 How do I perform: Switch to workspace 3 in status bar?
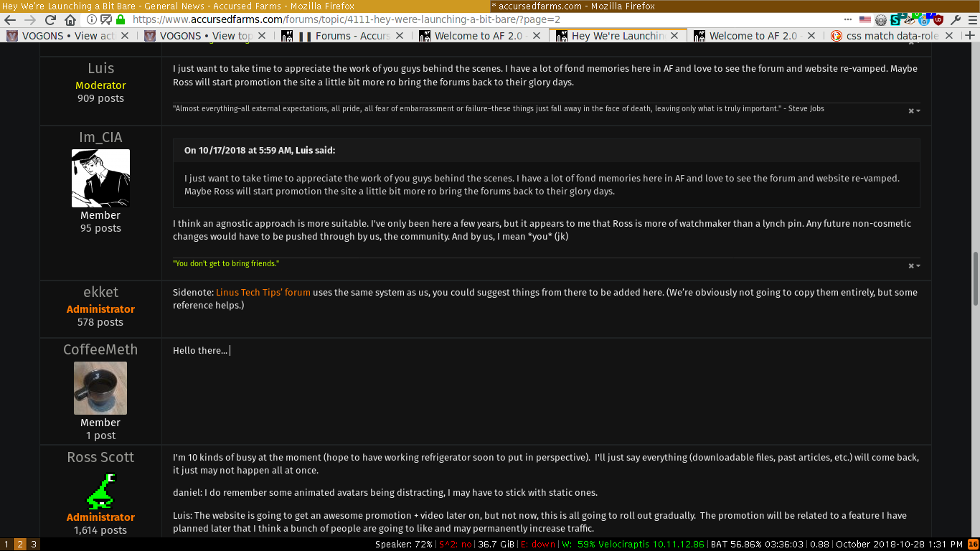tap(33, 545)
